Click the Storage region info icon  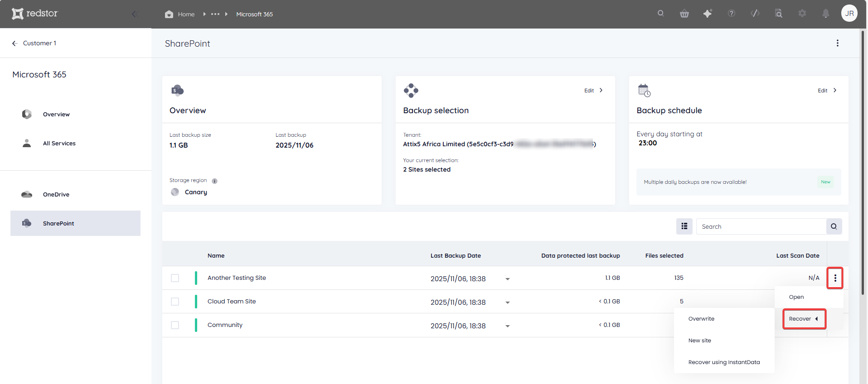(215, 181)
